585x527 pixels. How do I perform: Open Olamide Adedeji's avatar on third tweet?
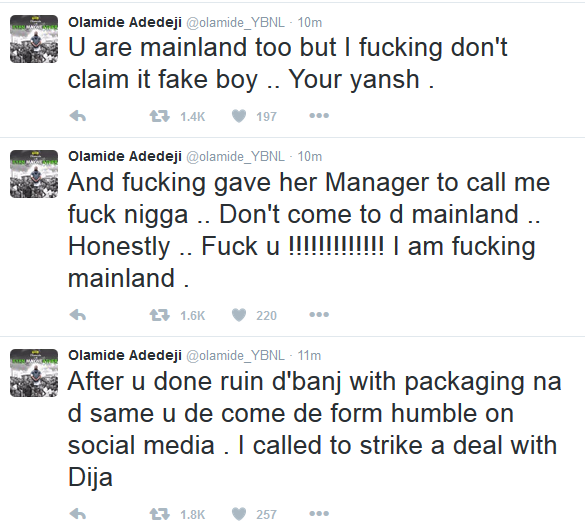click(x=34, y=373)
